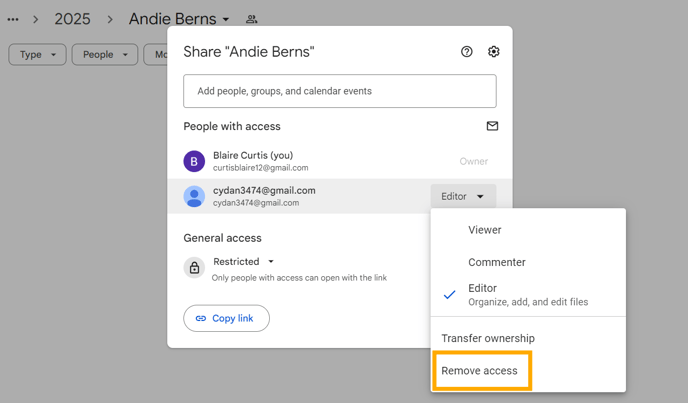Click the Copy link button
Viewport: 688px width, 403px height.
coord(226,318)
